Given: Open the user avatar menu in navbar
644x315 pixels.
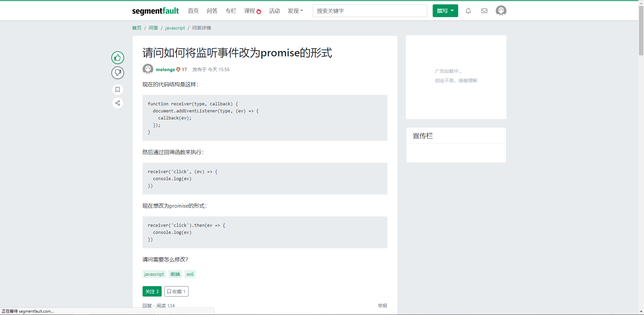Looking at the screenshot, I should click(x=501, y=11).
